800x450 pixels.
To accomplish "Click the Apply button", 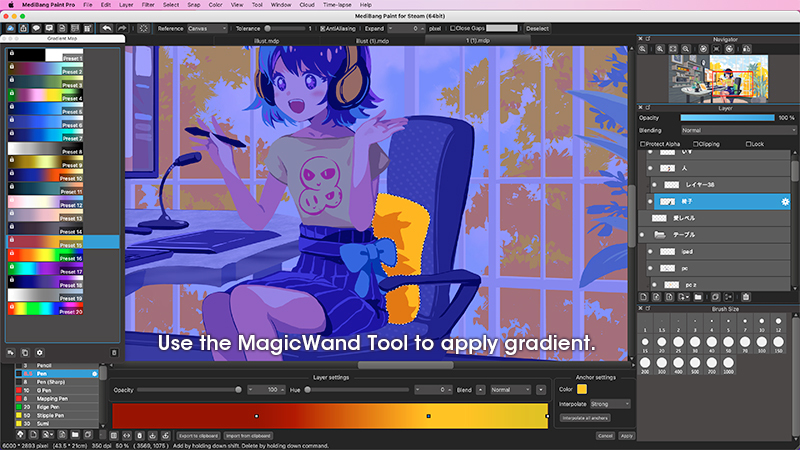I will [627, 436].
